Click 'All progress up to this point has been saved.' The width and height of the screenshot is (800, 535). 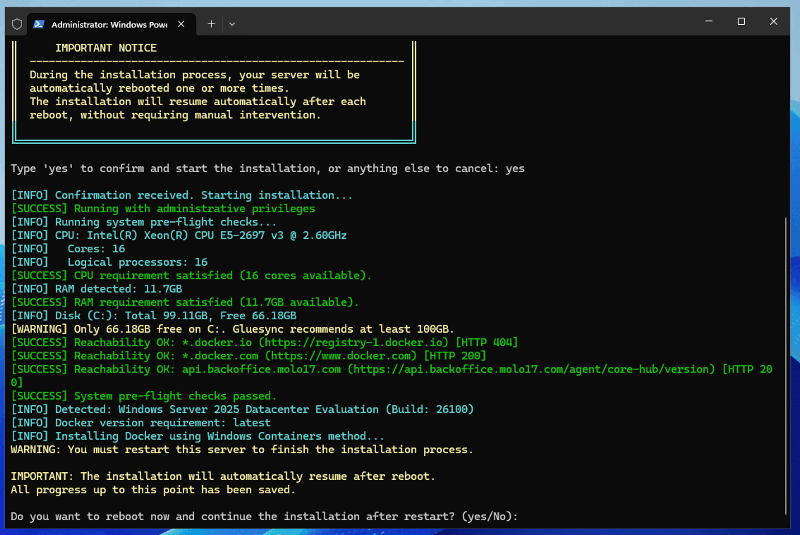(x=153, y=490)
